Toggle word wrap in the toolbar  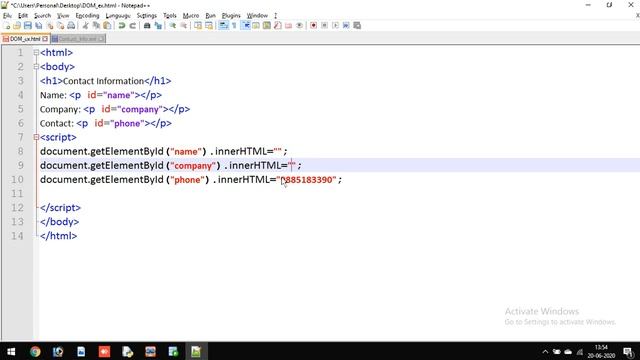point(223,26)
